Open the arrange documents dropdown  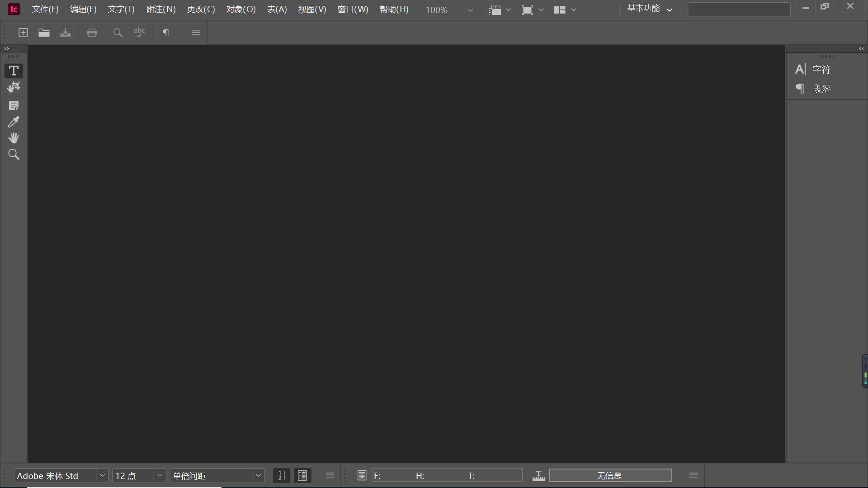click(565, 10)
